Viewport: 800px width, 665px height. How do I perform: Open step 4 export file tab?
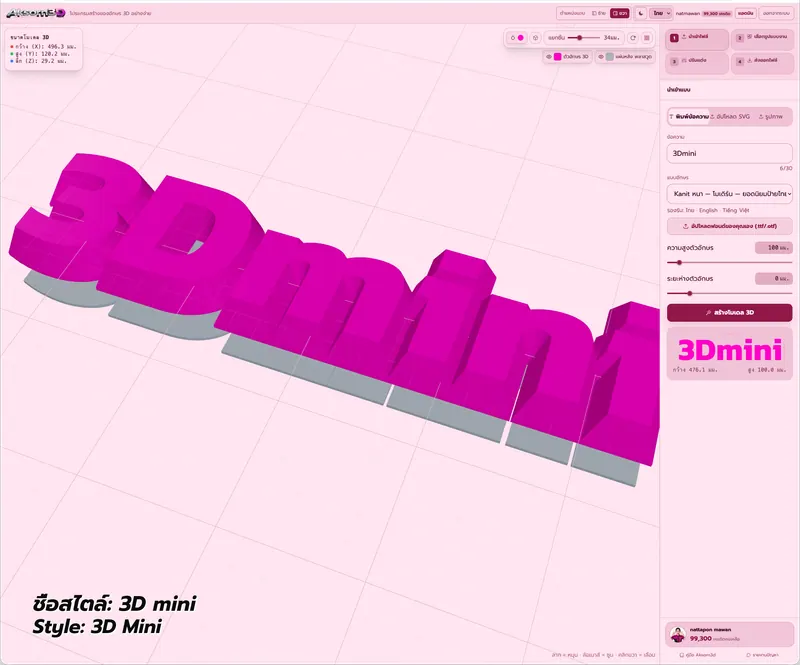pyautogui.click(x=763, y=63)
